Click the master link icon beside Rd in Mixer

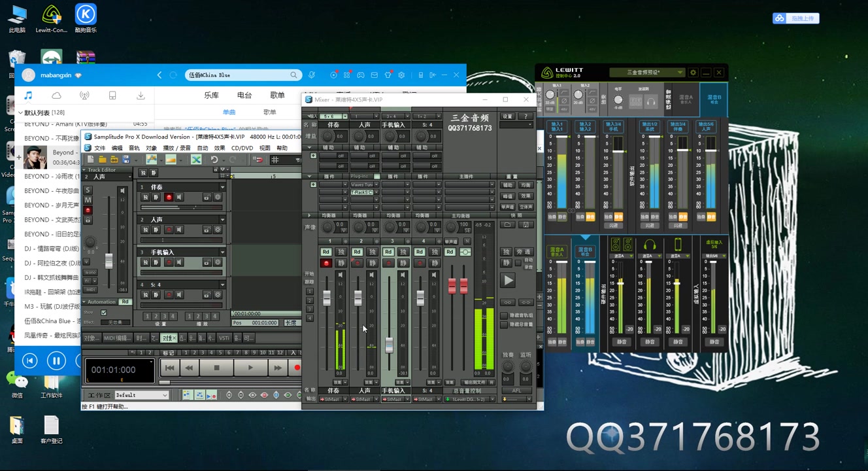click(x=465, y=252)
